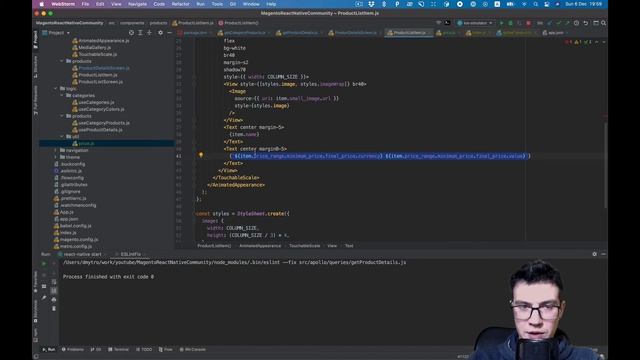Run the selected configuration

501,23
